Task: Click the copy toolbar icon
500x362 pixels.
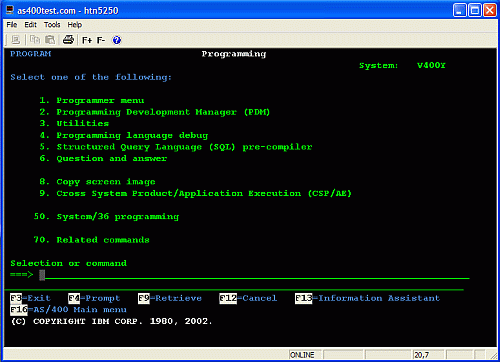Action: click(35, 40)
